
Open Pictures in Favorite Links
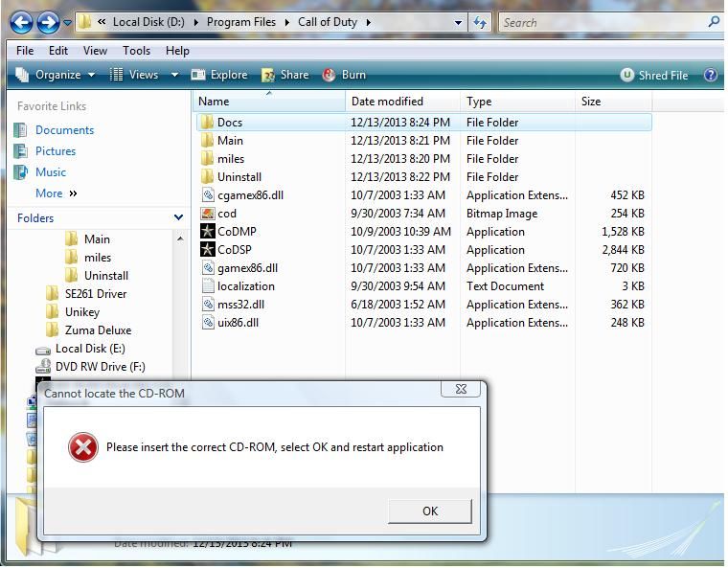[56, 151]
